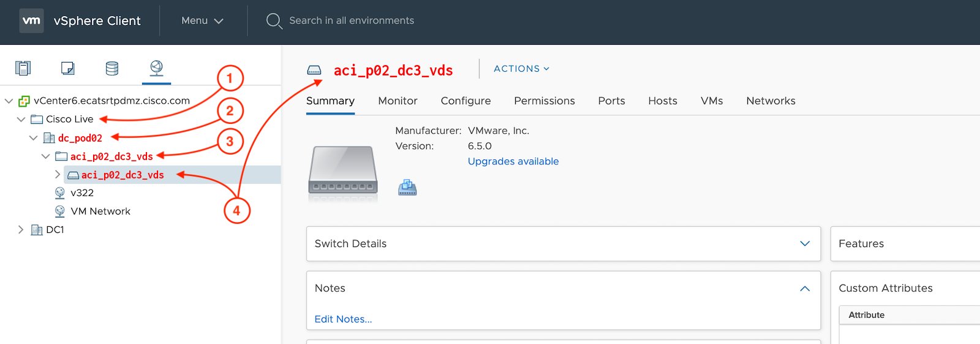The image size is (980, 344).
Task: Click the large distributed switch image
Action: (343, 174)
